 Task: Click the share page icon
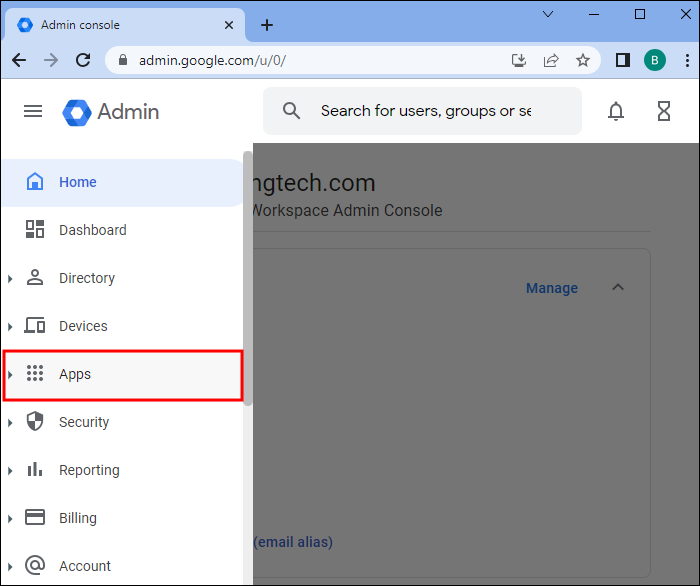pos(551,60)
